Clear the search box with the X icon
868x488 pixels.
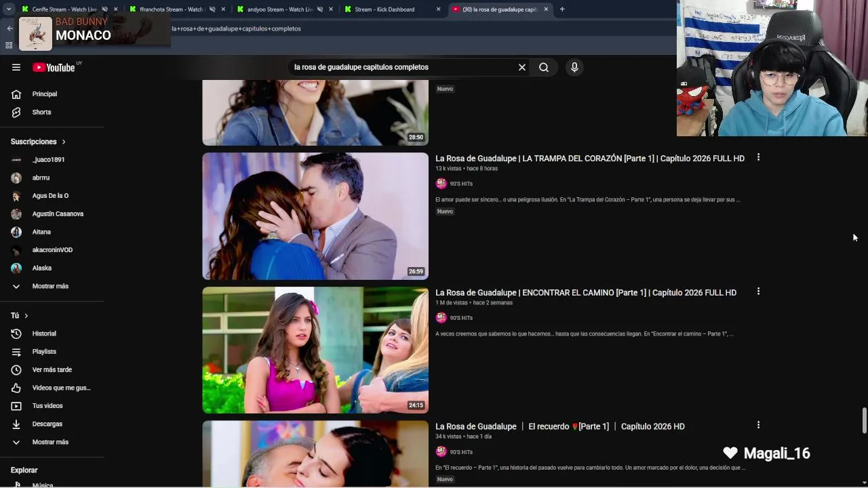pyautogui.click(x=522, y=67)
